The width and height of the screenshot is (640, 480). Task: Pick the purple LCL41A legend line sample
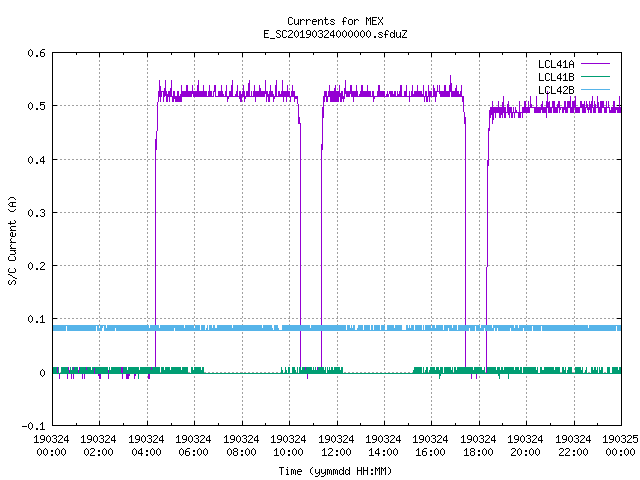[x=595, y=64]
